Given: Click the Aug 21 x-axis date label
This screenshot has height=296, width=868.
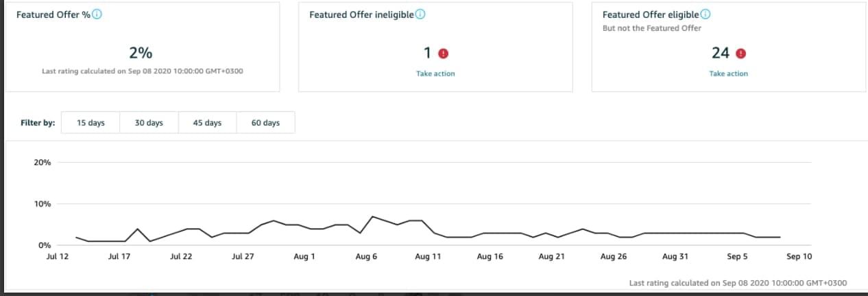Looking at the screenshot, I should click(551, 257).
